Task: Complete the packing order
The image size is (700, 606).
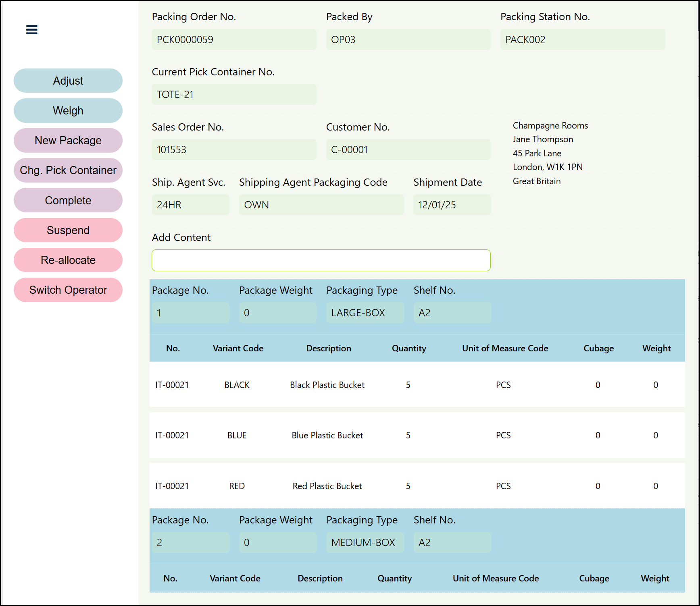Action: click(68, 200)
